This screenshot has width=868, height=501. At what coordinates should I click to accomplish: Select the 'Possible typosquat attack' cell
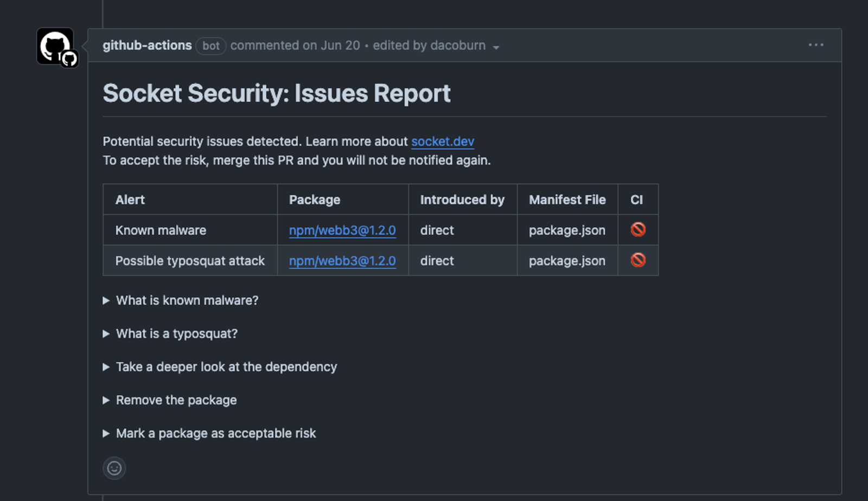(x=190, y=260)
